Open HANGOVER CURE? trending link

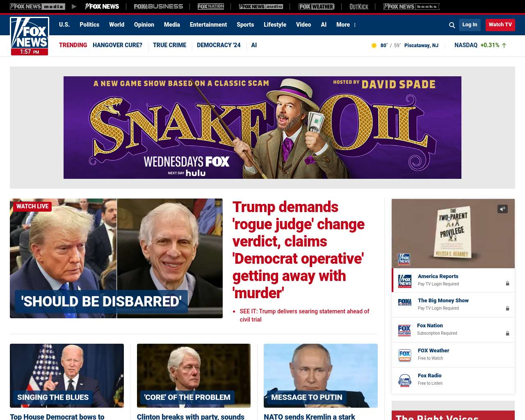point(117,45)
